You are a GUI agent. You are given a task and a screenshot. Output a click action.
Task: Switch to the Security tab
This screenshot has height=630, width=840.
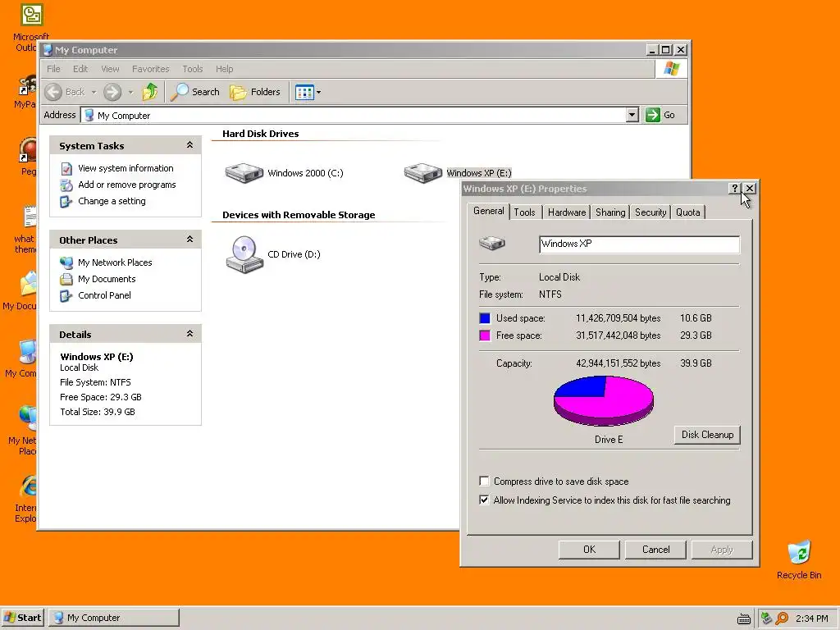click(651, 212)
